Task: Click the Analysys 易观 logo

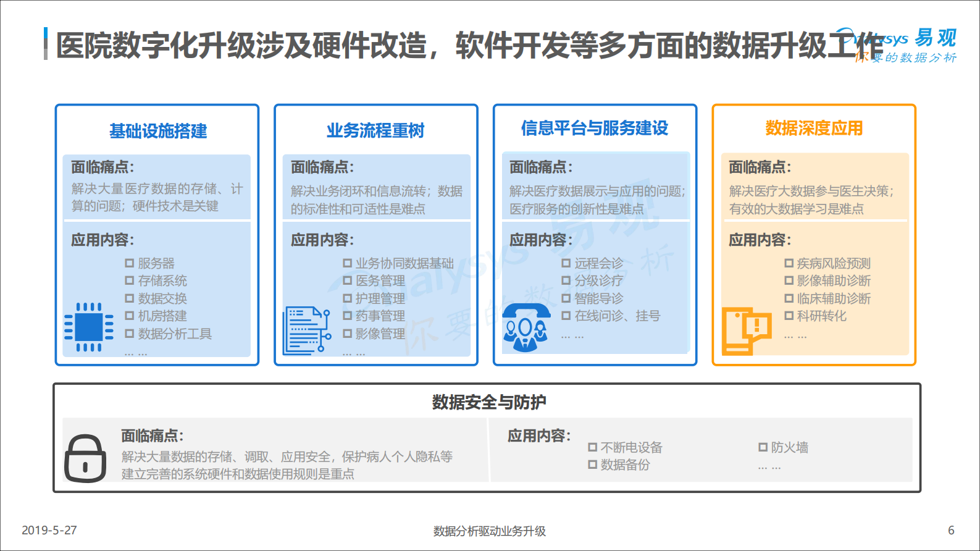Action: point(897,39)
